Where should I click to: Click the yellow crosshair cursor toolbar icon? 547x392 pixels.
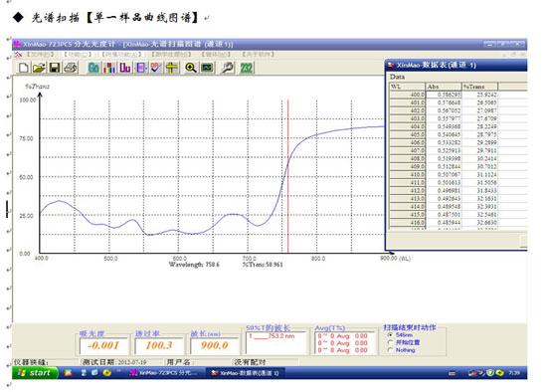[172, 68]
